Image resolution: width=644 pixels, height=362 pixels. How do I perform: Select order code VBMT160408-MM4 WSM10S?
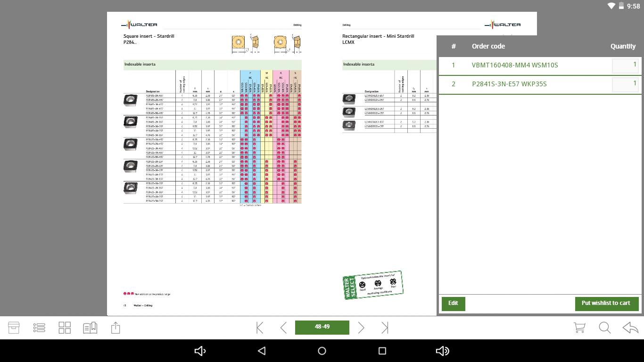tap(515, 65)
